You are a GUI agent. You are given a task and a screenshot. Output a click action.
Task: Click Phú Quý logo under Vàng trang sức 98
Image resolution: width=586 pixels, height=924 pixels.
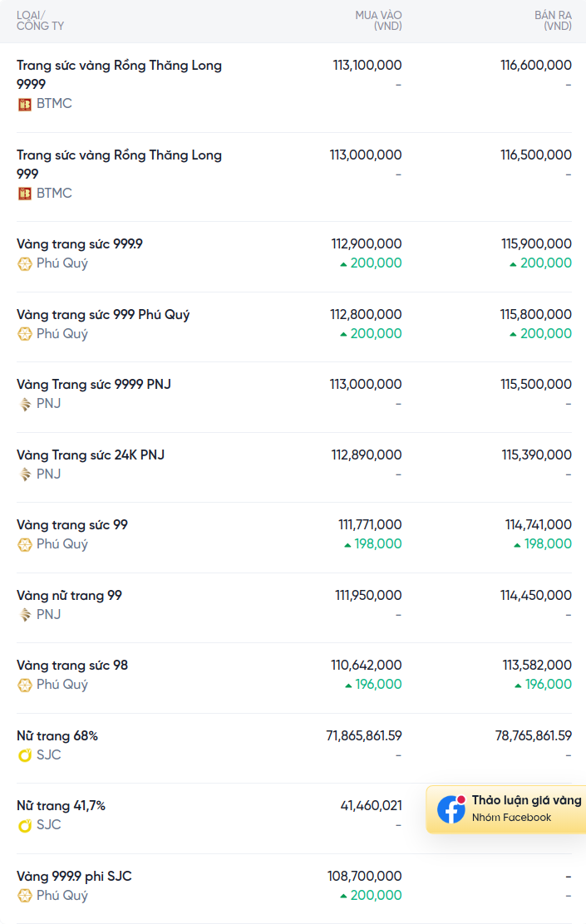[x=24, y=686]
